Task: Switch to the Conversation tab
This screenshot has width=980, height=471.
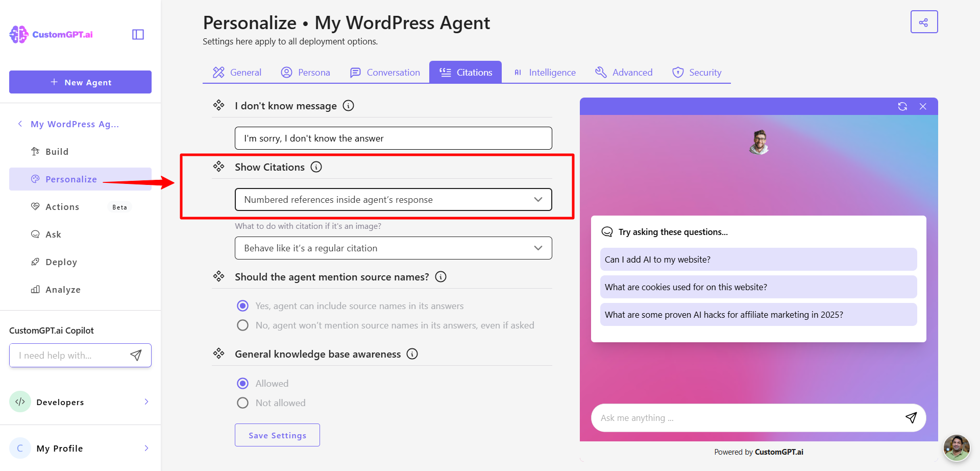Action: click(x=385, y=73)
